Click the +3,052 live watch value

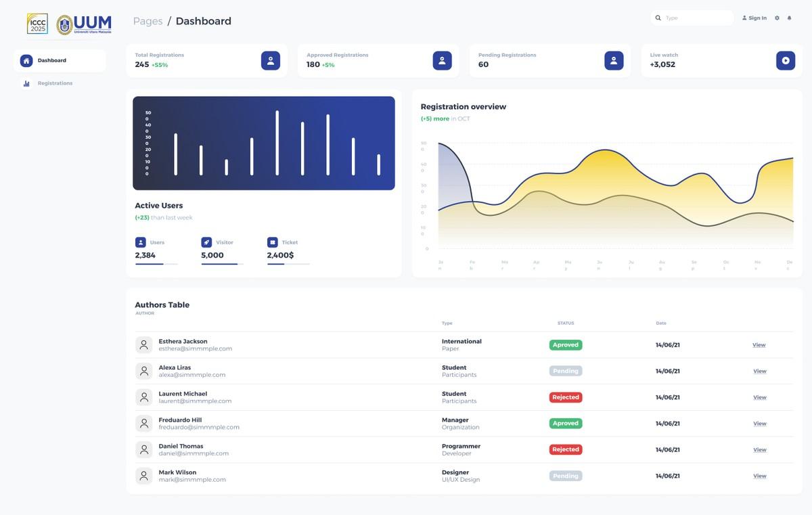pyautogui.click(x=662, y=64)
